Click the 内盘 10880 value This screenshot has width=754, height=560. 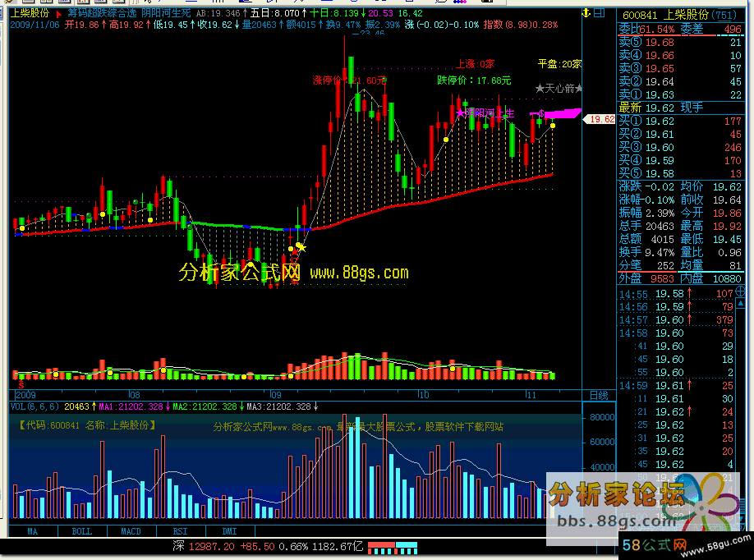point(711,278)
